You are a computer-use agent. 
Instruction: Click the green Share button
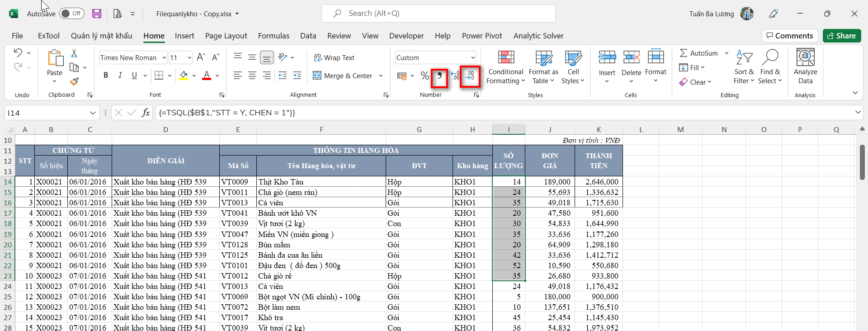pyautogui.click(x=842, y=36)
